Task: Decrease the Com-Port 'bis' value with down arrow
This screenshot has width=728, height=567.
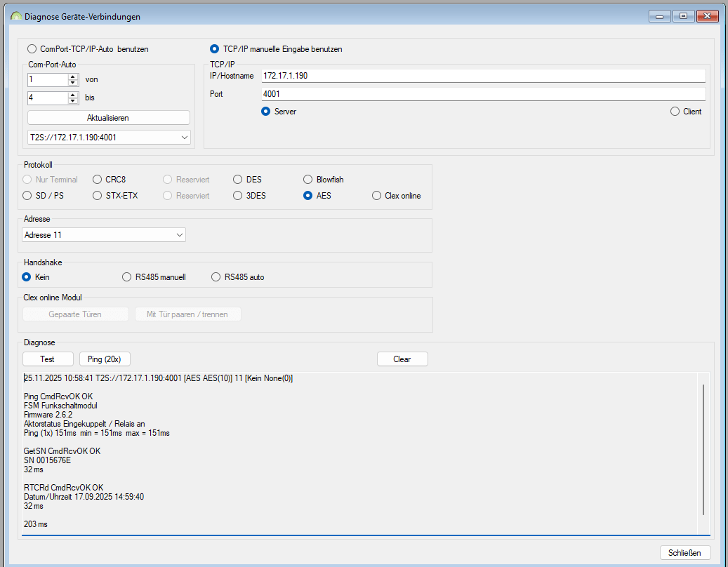Action: tap(72, 101)
